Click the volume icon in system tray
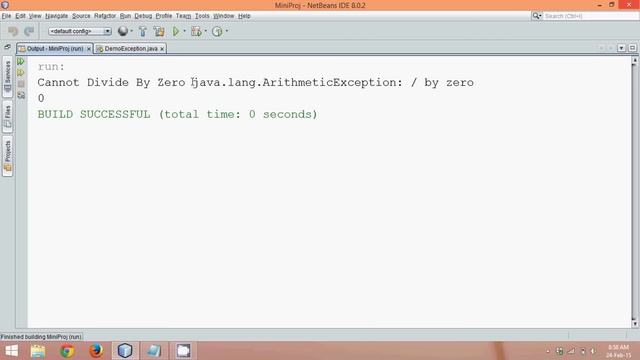This screenshot has height=360, width=640. [x=593, y=351]
